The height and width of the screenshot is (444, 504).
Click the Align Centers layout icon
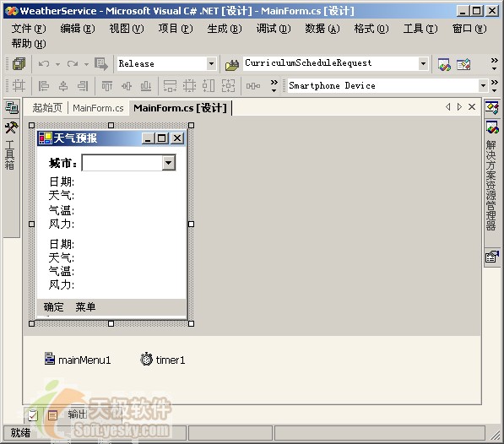63,86
